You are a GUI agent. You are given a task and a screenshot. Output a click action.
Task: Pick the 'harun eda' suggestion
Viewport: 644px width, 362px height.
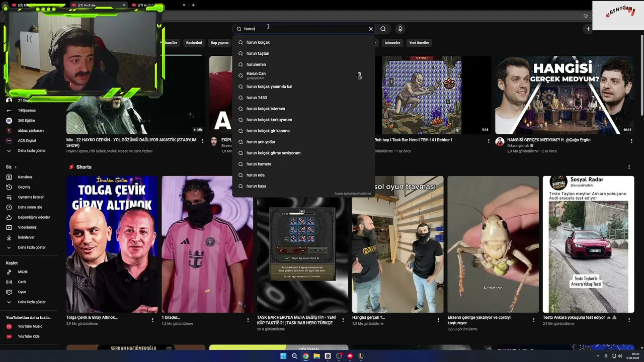[x=303, y=175]
